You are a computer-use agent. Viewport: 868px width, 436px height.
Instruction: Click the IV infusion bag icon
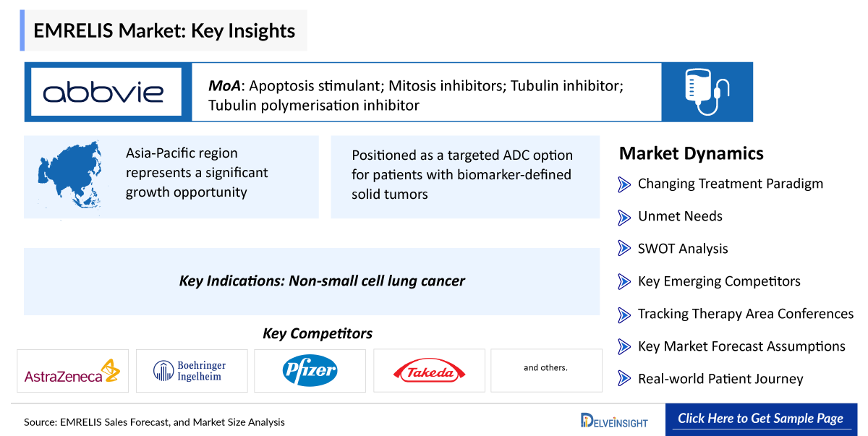(707, 92)
